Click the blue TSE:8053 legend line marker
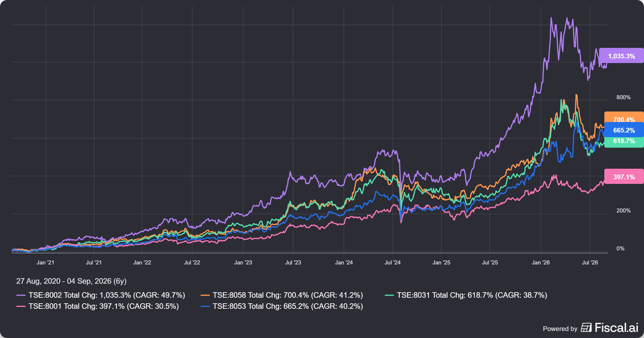The image size is (644, 338). (x=205, y=306)
